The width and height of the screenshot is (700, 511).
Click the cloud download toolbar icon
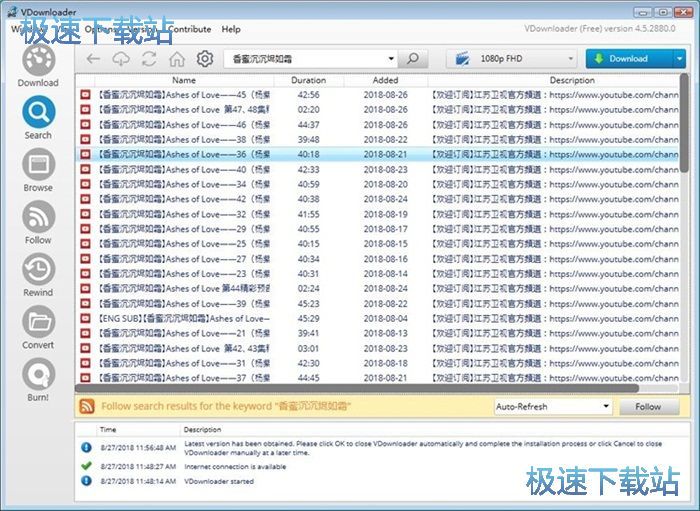click(x=121, y=58)
